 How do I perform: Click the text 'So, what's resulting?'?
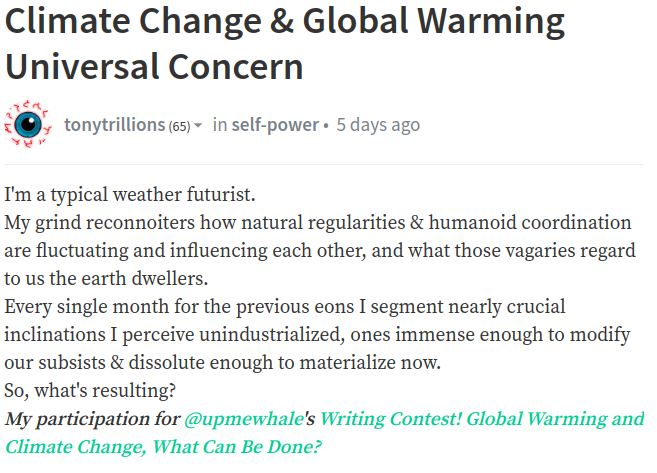coord(90,390)
